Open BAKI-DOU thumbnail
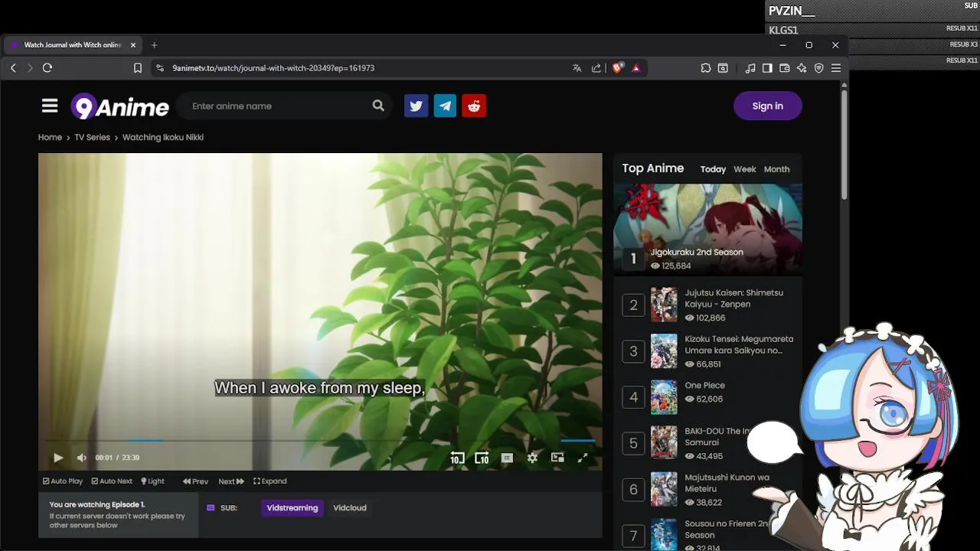 click(664, 443)
